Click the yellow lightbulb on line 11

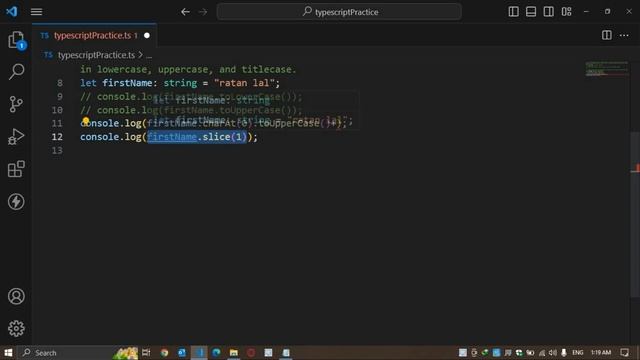[86, 121]
